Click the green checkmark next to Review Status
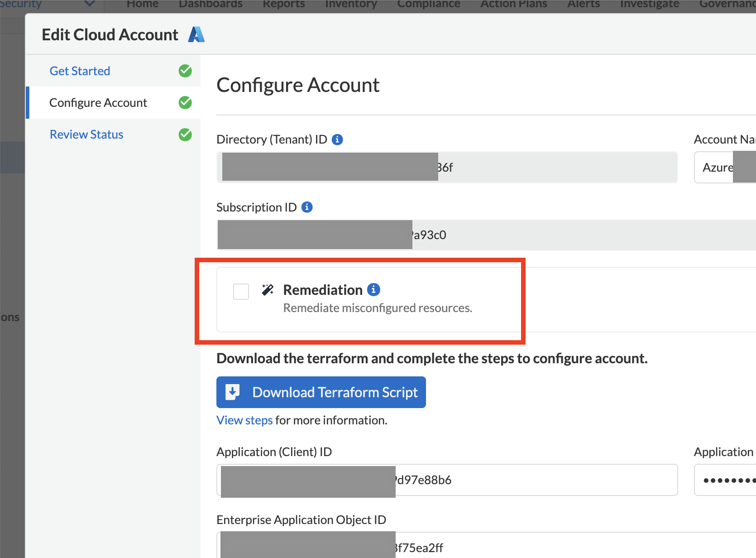756x558 pixels. point(185,135)
